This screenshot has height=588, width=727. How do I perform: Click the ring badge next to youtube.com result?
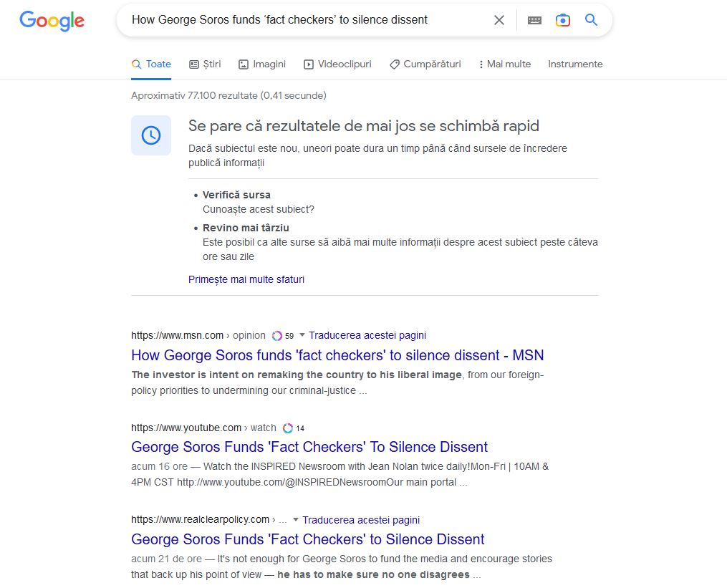288,428
